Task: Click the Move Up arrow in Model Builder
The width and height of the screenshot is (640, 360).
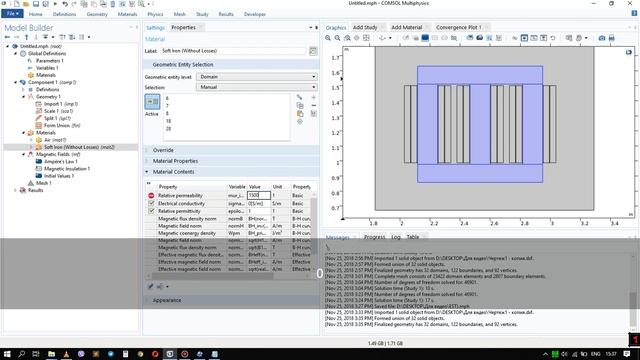Action: (x=27, y=37)
